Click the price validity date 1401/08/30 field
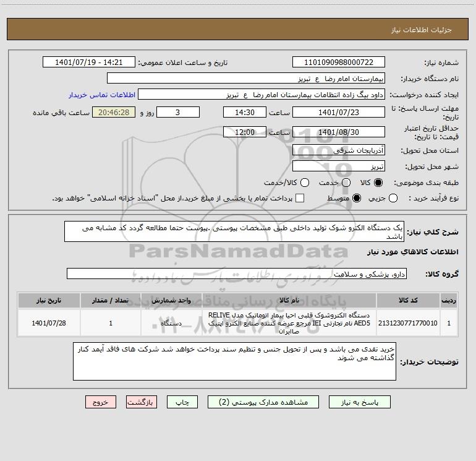 [339, 132]
